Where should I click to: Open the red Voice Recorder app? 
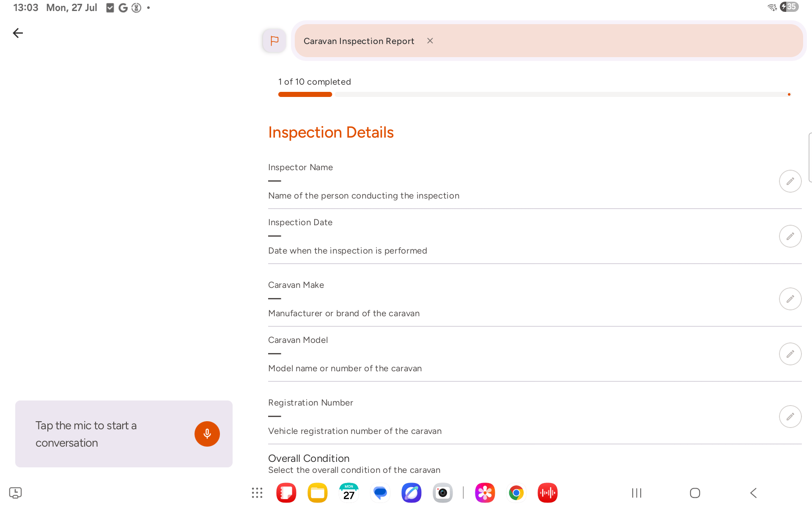tap(548, 493)
